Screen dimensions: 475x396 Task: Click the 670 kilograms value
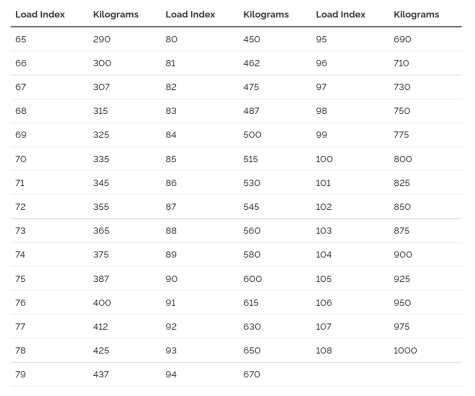(252, 375)
